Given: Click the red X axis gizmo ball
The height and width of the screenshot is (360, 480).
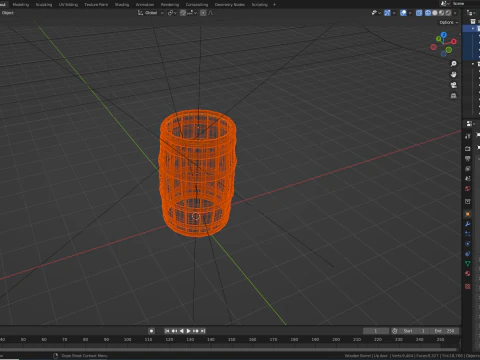Looking at the screenshot, I should 454,41.
